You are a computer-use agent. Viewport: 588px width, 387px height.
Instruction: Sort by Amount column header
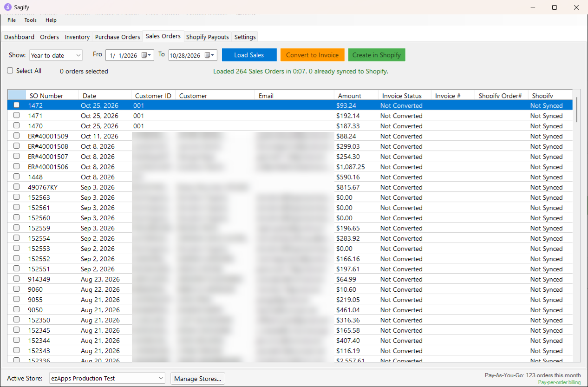[x=356, y=95]
